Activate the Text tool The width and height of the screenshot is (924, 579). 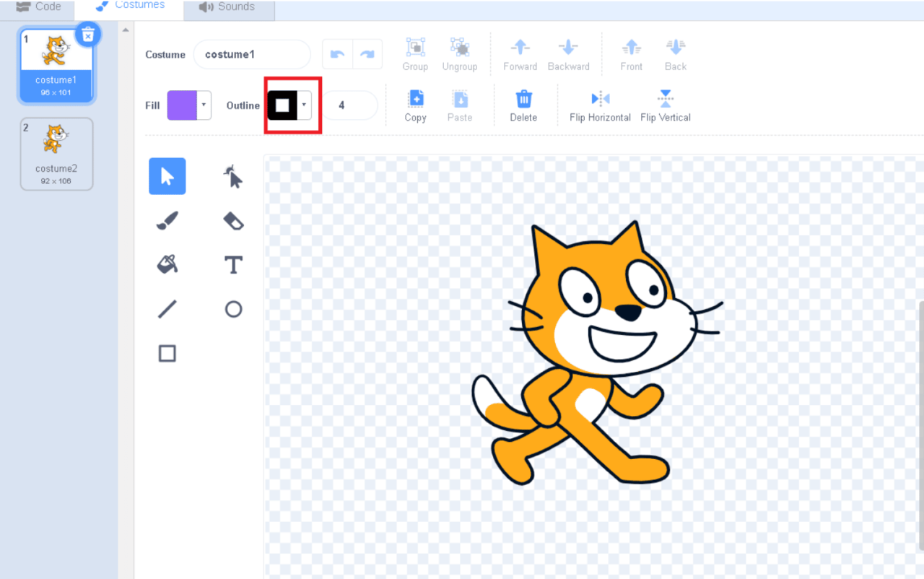(x=232, y=264)
